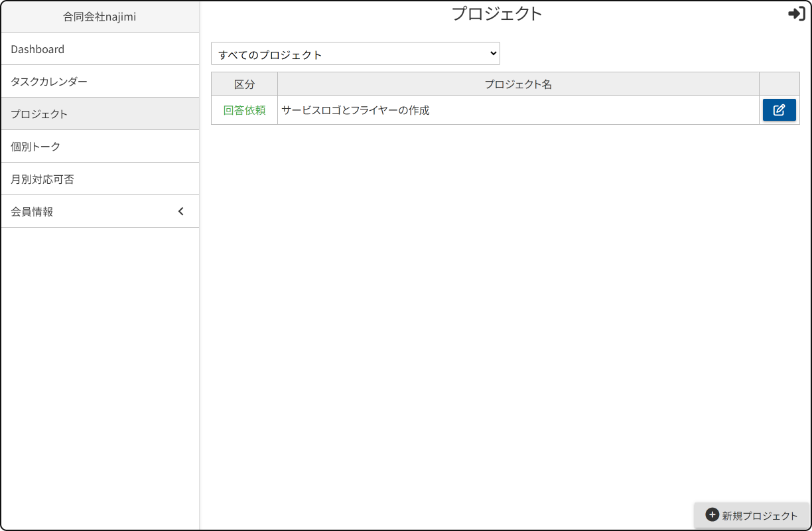
Task: Select the サービスロゴとフライヤーの作成 project row
Action: point(356,110)
